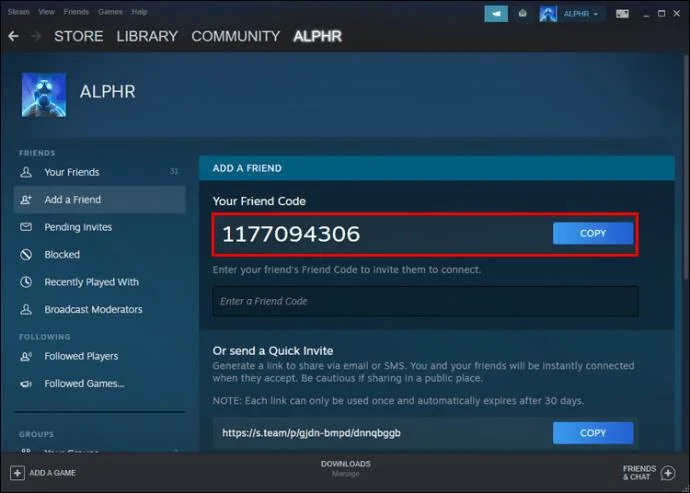Open the Help menu
The image size is (690, 493).
[139, 12]
